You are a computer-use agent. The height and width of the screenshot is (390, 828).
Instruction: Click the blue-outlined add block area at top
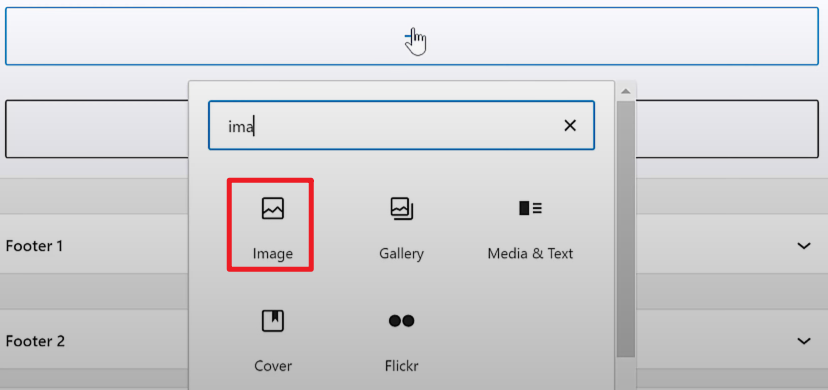point(412,36)
